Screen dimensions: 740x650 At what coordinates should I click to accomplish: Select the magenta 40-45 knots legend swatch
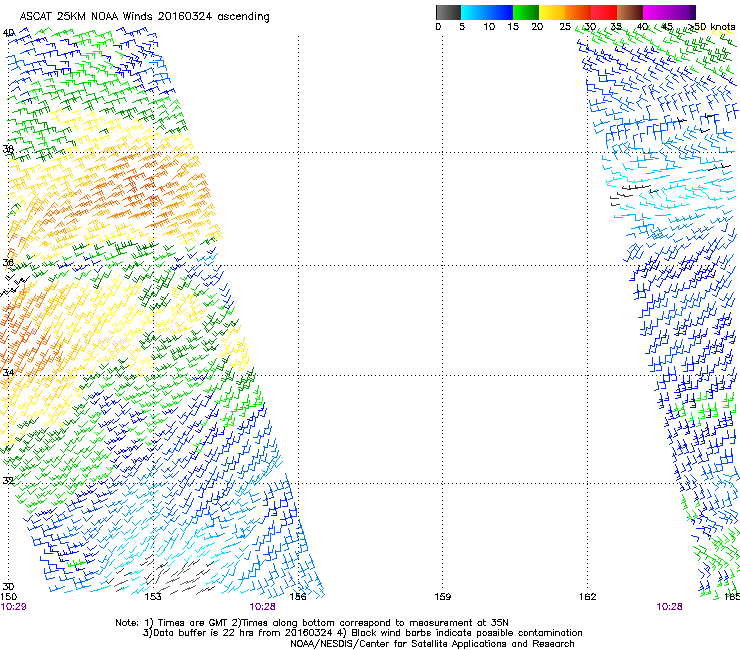click(656, 12)
